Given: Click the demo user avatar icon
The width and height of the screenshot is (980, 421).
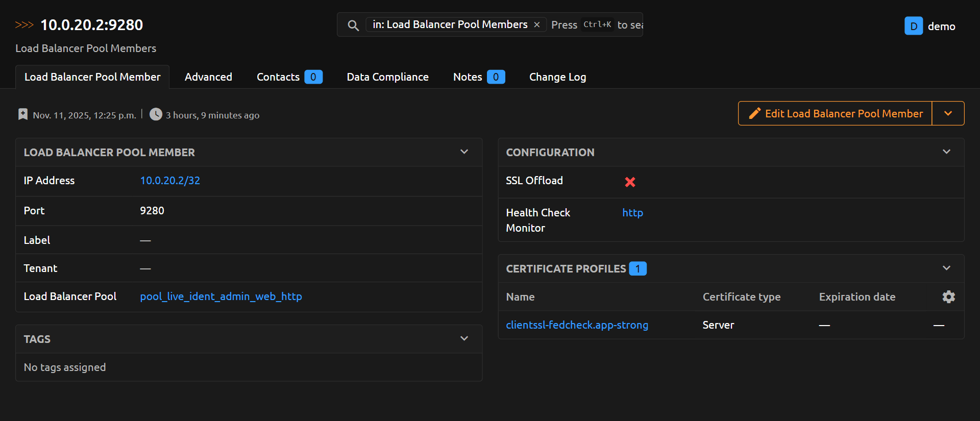Looking at the screenshot, I should 913,26.
